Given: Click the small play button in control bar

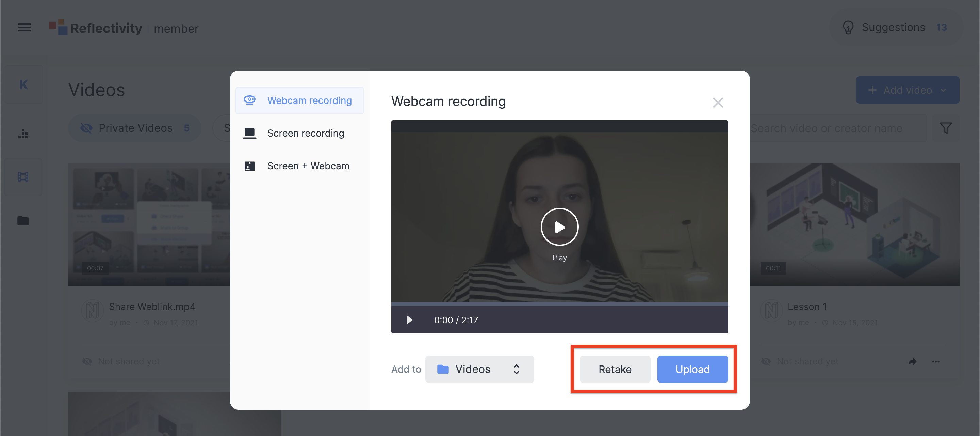Looking at the screenshot, I should point(409,320).
